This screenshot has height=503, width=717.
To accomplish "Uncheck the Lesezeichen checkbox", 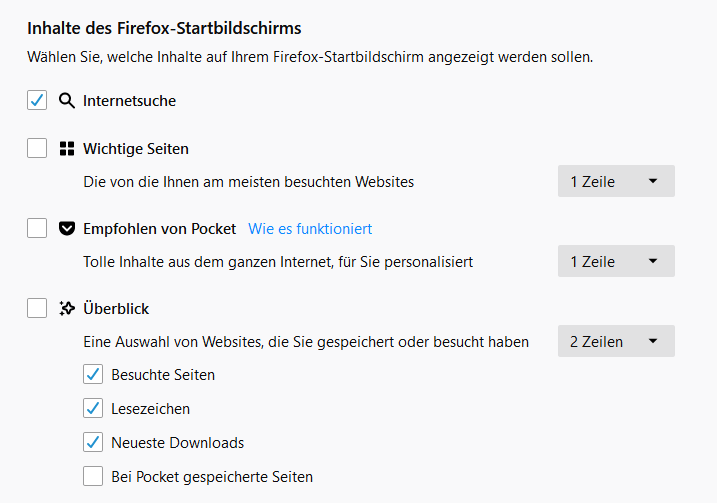I will point(93,409).
